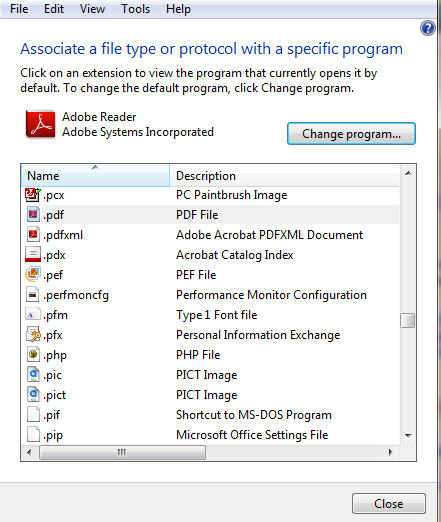Click the .pdfxml file icon
This screenshot has height=522, width=441.
click(x=33, y=235)
